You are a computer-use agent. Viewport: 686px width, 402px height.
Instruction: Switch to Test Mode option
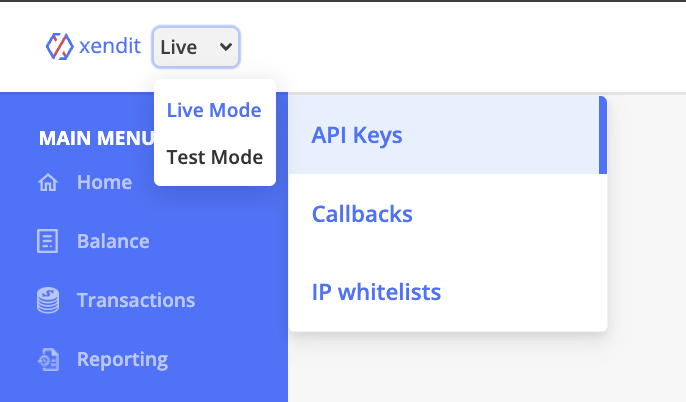coord(215,157)
